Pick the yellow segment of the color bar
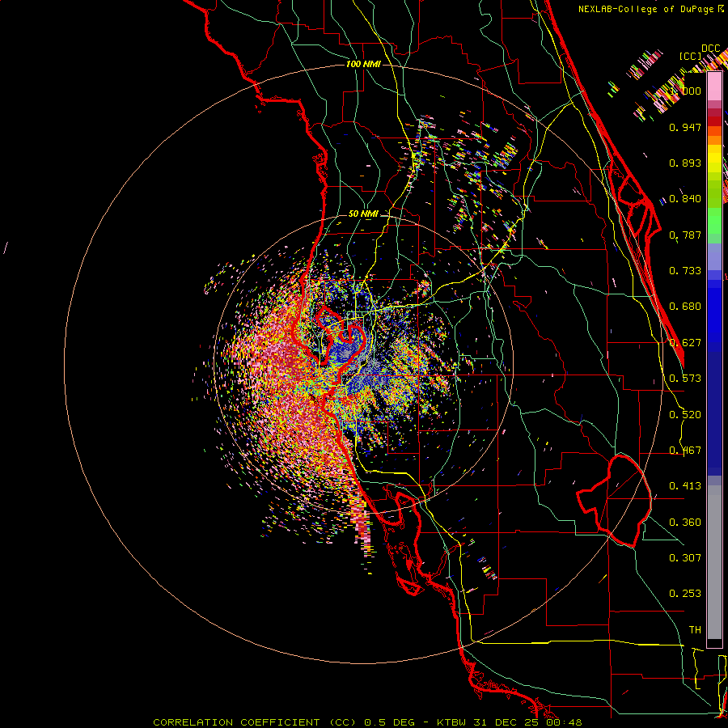The height and width of the screenshot is (728, 728). (x=714, y=159)
